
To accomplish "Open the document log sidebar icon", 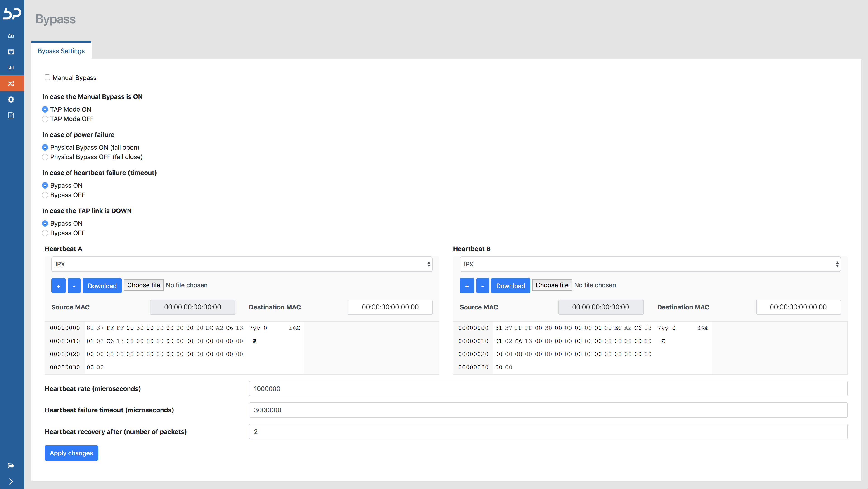I will coord(11,115).
